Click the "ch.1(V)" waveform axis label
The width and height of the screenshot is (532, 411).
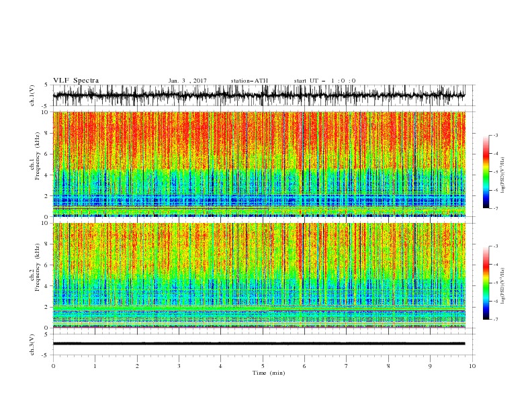(x=32, y=95)
